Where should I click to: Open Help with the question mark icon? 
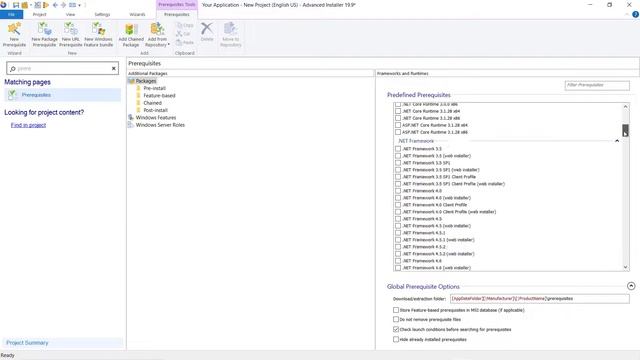[635, 14]
